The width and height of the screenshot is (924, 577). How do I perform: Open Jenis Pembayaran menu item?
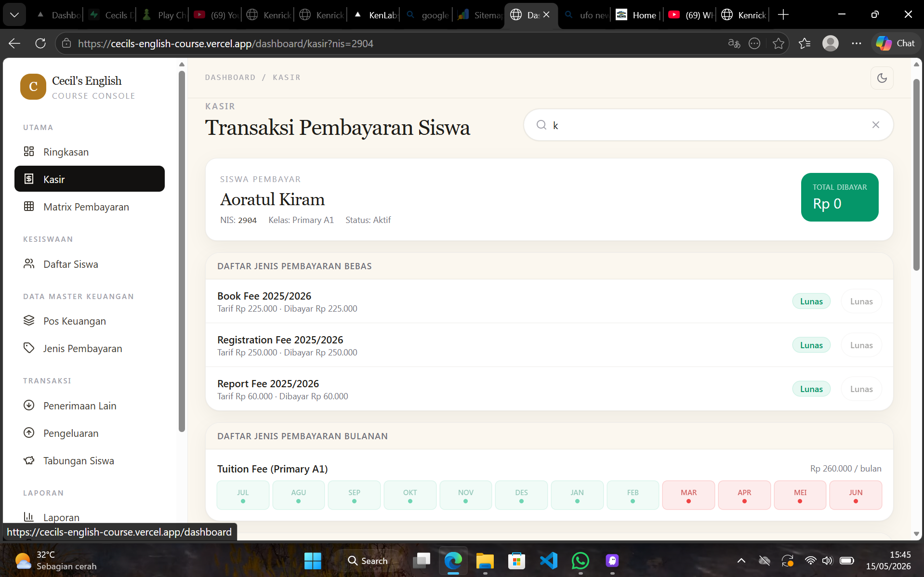(90, 348)
